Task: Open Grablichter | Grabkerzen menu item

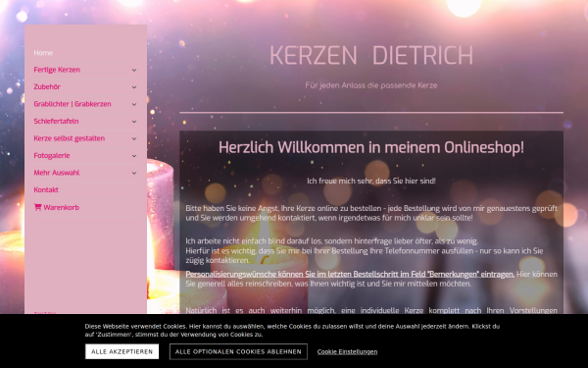Action: 73,104
